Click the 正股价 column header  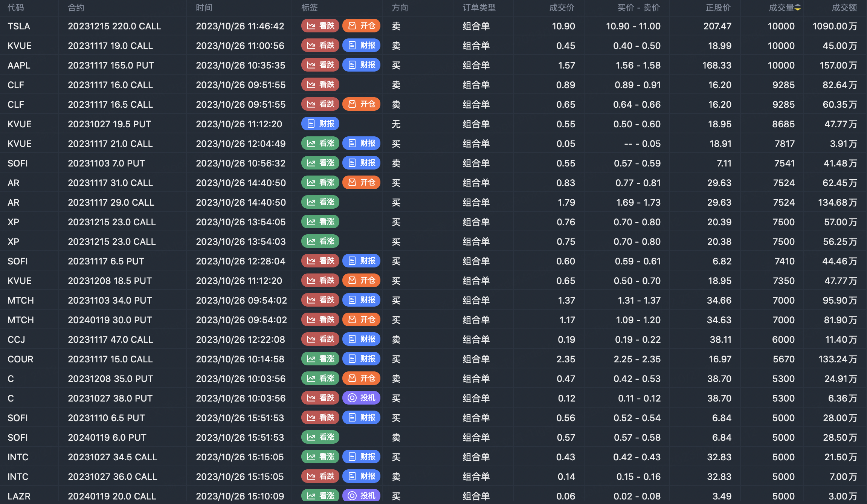718,8
